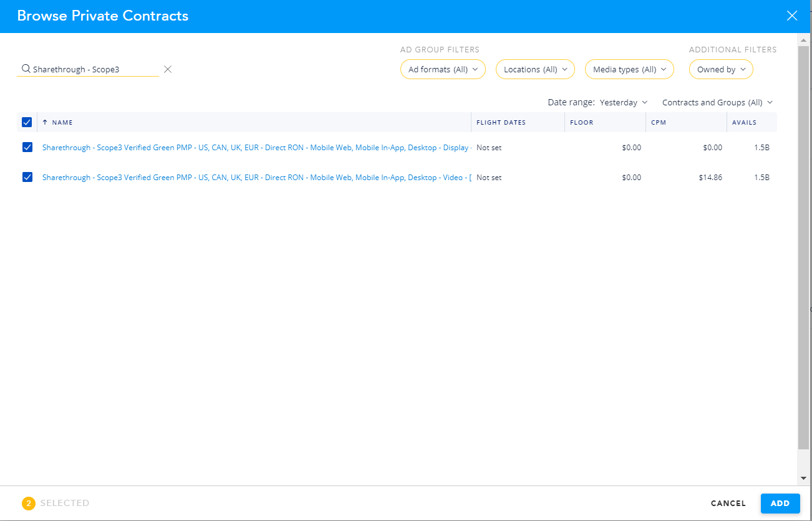Uncheck the Video contract row checkbox

tap(27, 178)
